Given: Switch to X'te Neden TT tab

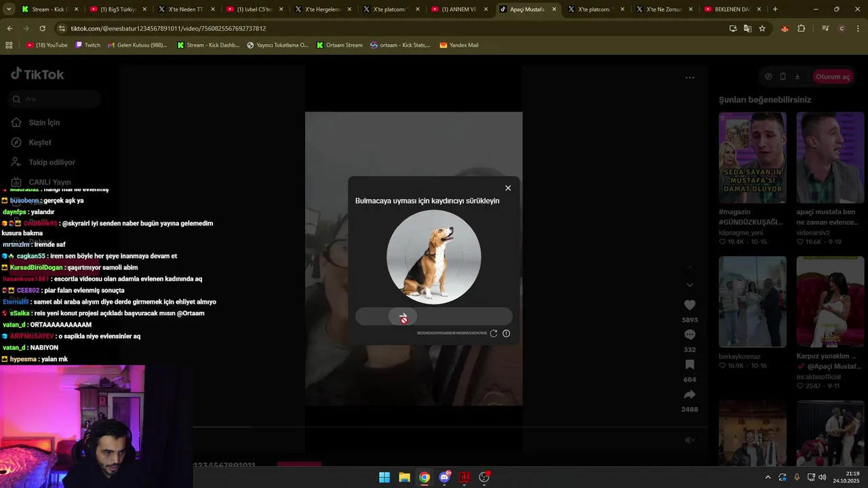Looking at the screenshot, I should tap(186, 9).
